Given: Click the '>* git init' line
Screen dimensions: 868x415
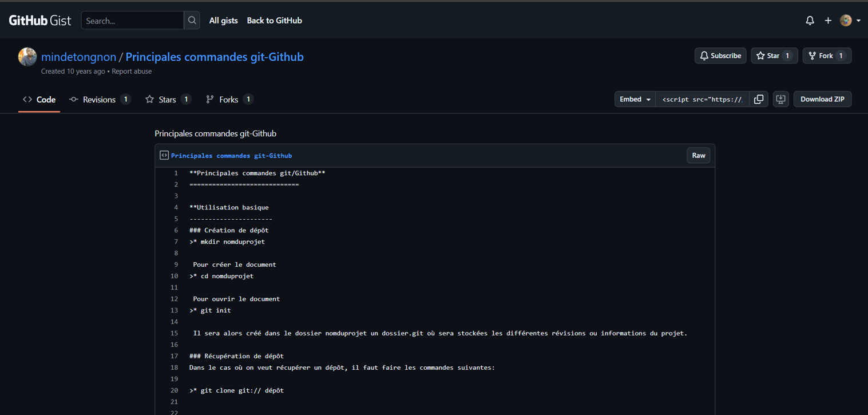Looking at the screenshot, I should (x=210, y=310).
